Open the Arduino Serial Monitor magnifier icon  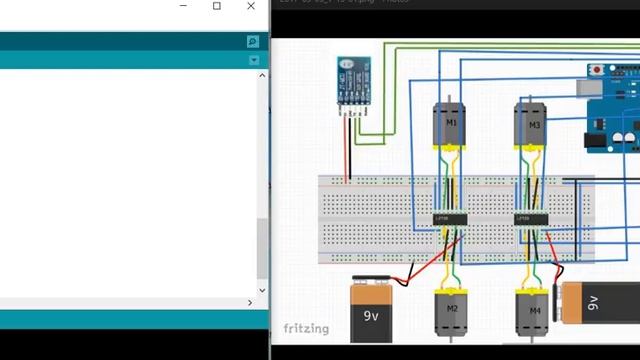(253, 42)
